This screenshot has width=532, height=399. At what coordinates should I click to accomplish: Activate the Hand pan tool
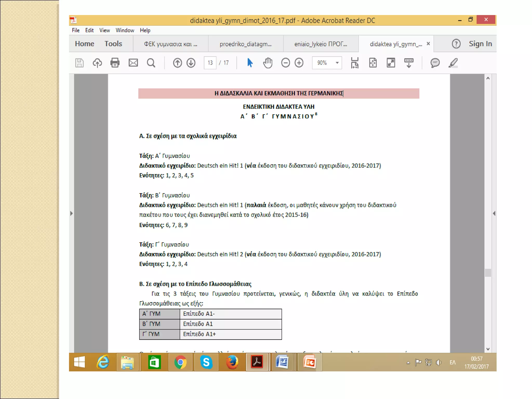(x=268, y=63)
